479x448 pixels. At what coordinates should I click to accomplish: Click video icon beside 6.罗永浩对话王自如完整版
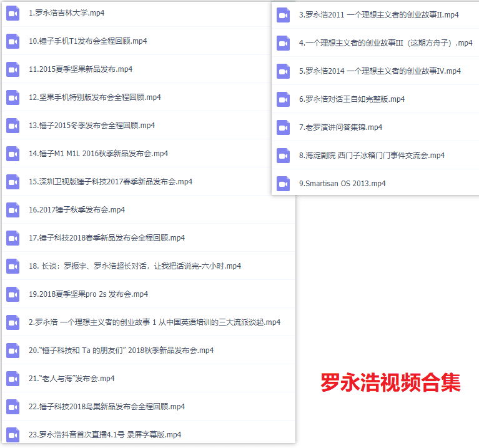click(283, 99)
